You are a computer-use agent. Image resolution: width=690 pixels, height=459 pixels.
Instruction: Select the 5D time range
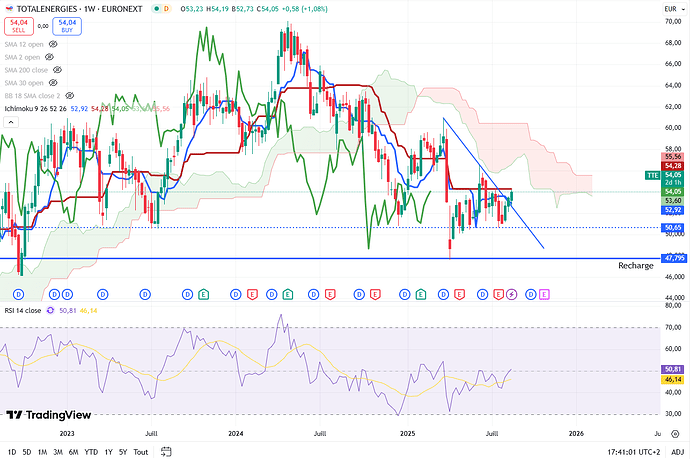coord(27,452)
